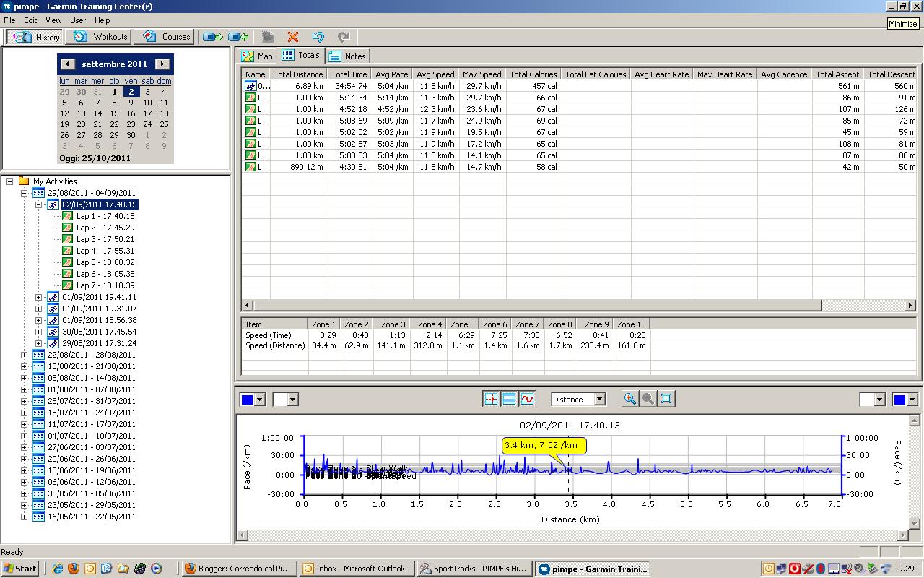Collapse the My Activities root node
Screen dimensions: 924x578
pos(9,181)
